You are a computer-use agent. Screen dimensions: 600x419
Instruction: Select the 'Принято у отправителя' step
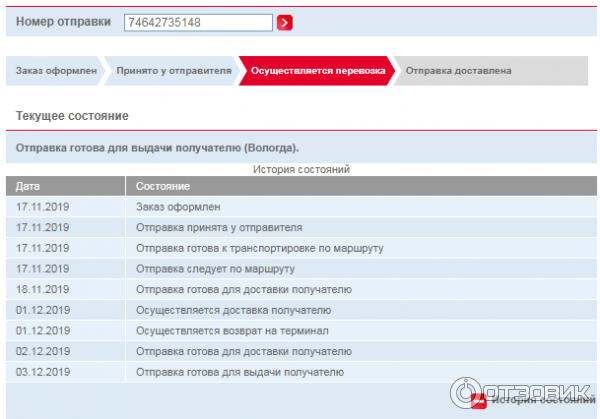click(x=172, y=71)
